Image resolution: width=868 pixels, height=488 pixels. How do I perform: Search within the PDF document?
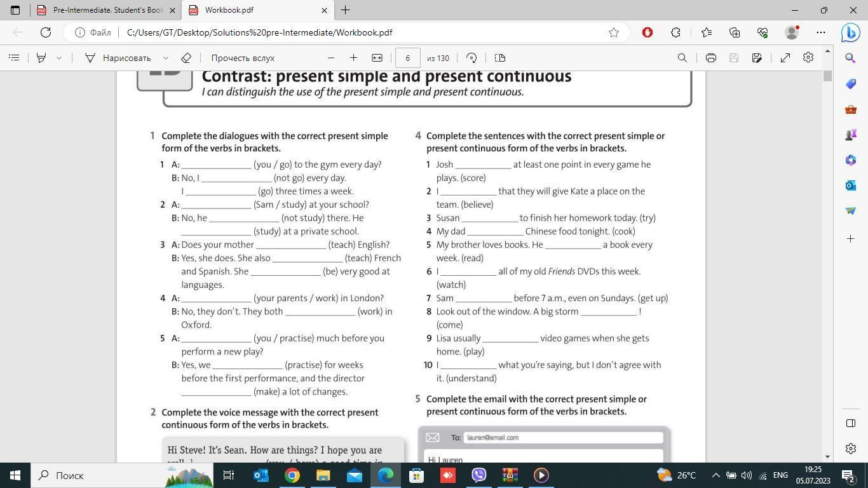click(682, 58)
